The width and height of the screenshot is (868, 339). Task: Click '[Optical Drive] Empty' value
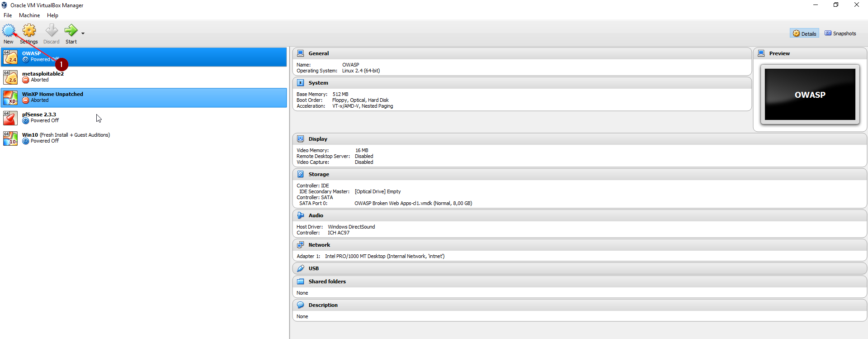377,191
